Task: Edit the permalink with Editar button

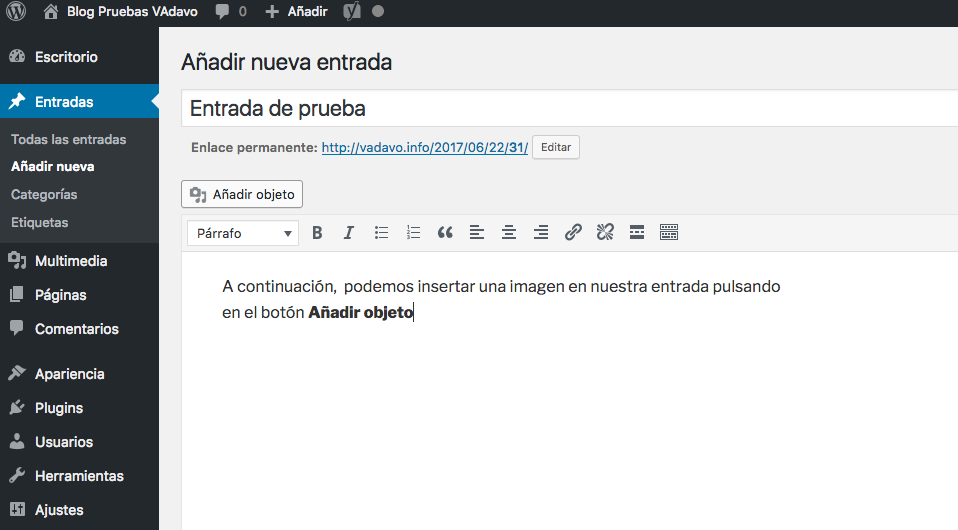Action: pos(556,147)
